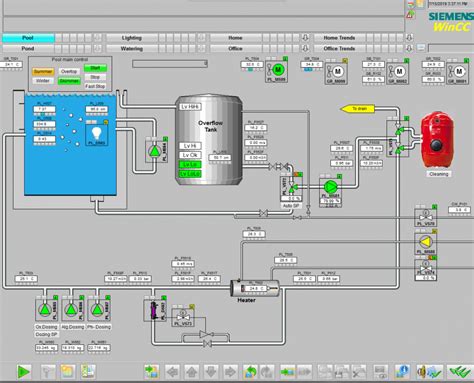Viewport: 474px width, 383px height.
Task: Open the Pool row down-arrow dropdown
Action: [x=97, y=38]
